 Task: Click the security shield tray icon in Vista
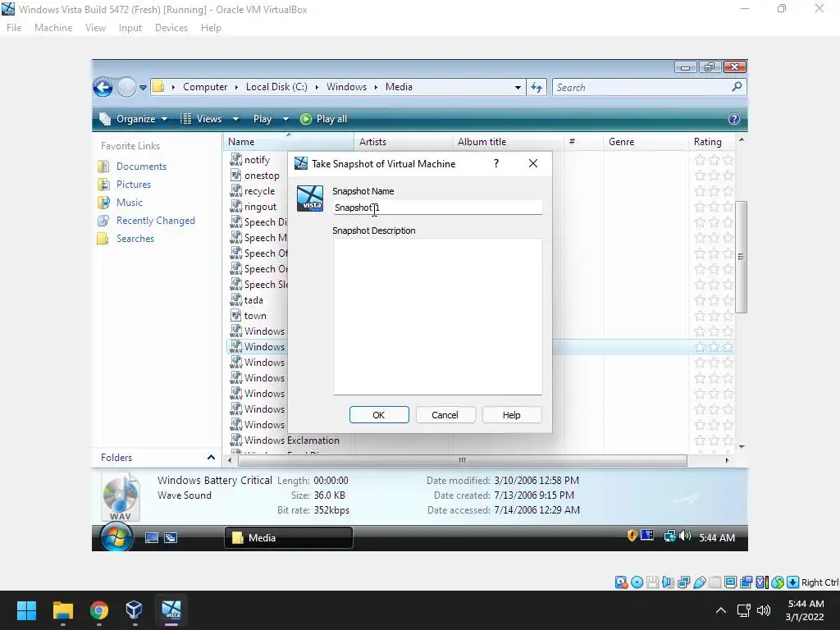click(632, 535)
